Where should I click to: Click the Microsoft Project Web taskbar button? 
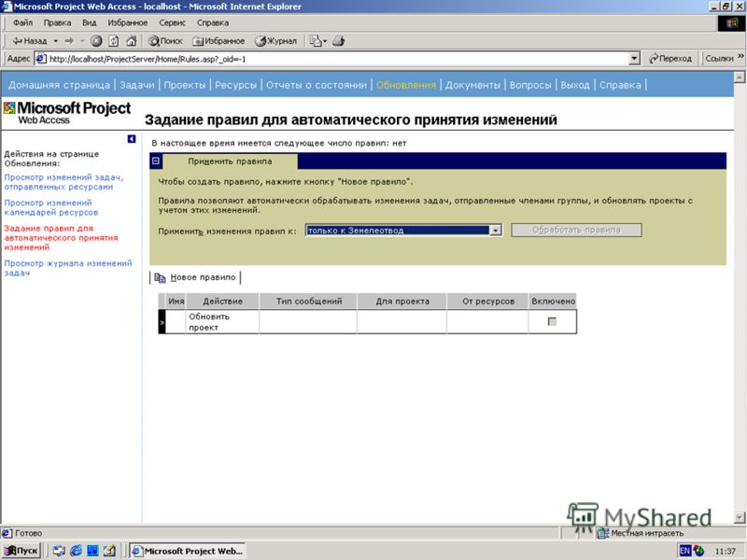click(x=188, y=551)
